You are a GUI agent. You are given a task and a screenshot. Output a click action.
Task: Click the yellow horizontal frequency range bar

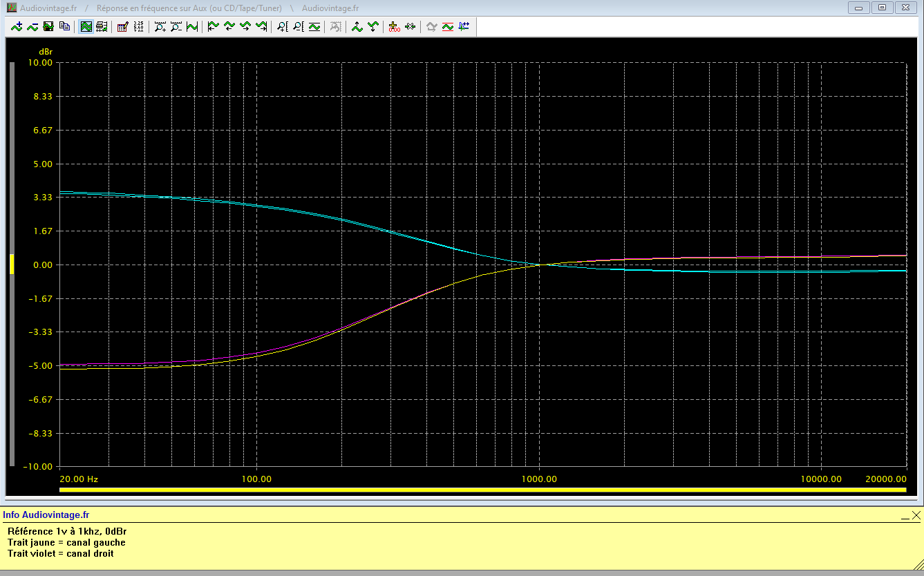click(x=483, y=490)
